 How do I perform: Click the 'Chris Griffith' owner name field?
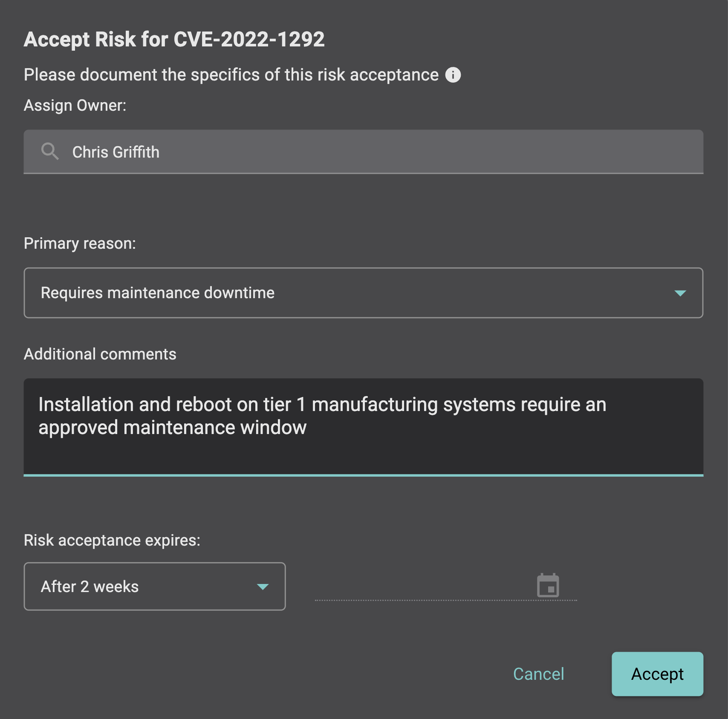(x=116, y=152)
